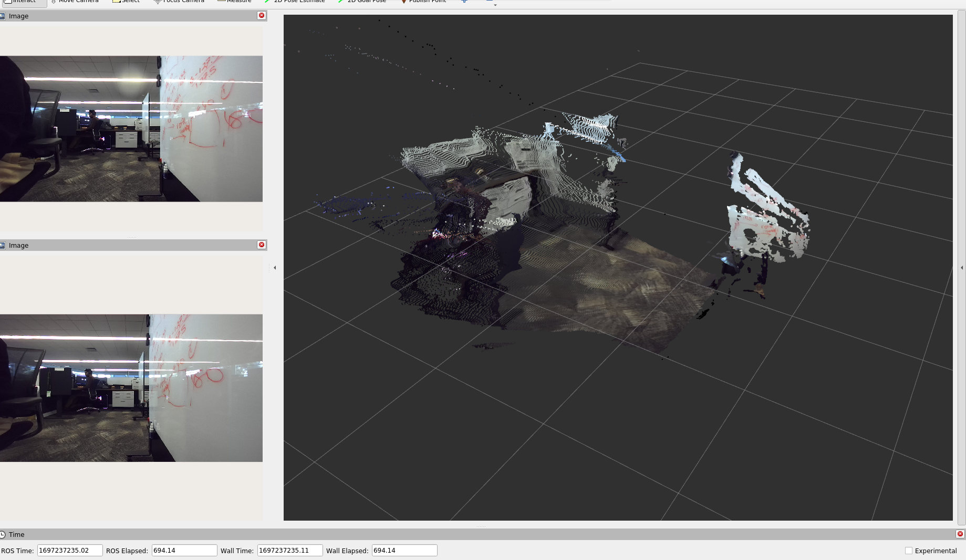Close the upper Image panel
The width and height of the screenshot is (966, 560).
262,16
